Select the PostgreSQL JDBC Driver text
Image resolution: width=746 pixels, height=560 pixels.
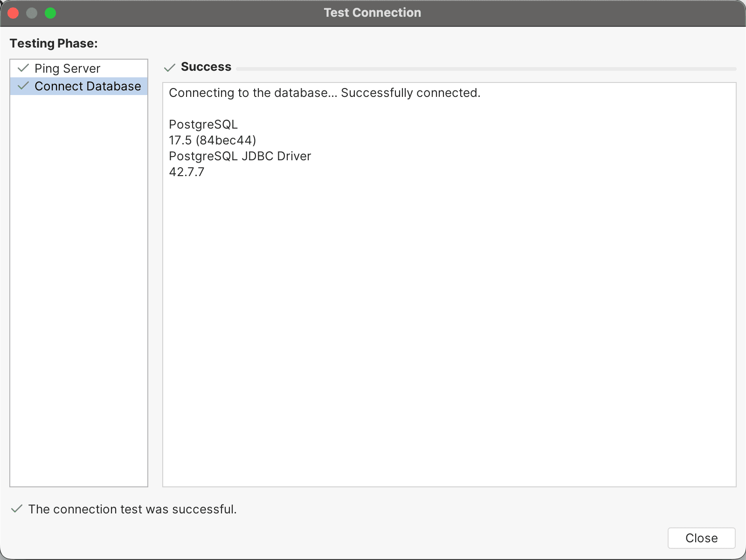tap(240, 156)
